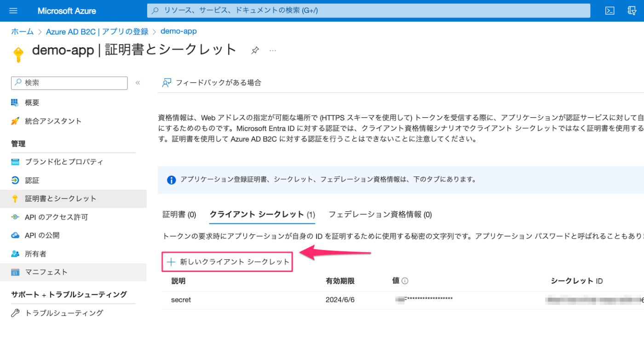Screen dimensions: 644x342
Task: Switch to 証明書 (0) tab
Action: tap(179, 214)
